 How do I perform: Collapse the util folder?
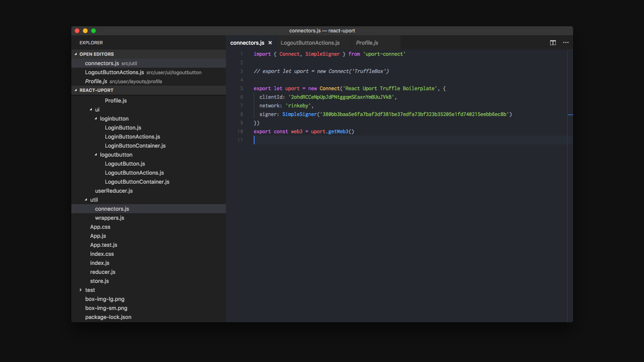click(94, 200)
